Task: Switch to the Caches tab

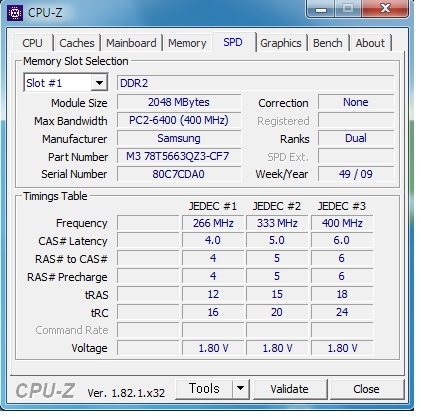Action: click(x=77, y=43)
